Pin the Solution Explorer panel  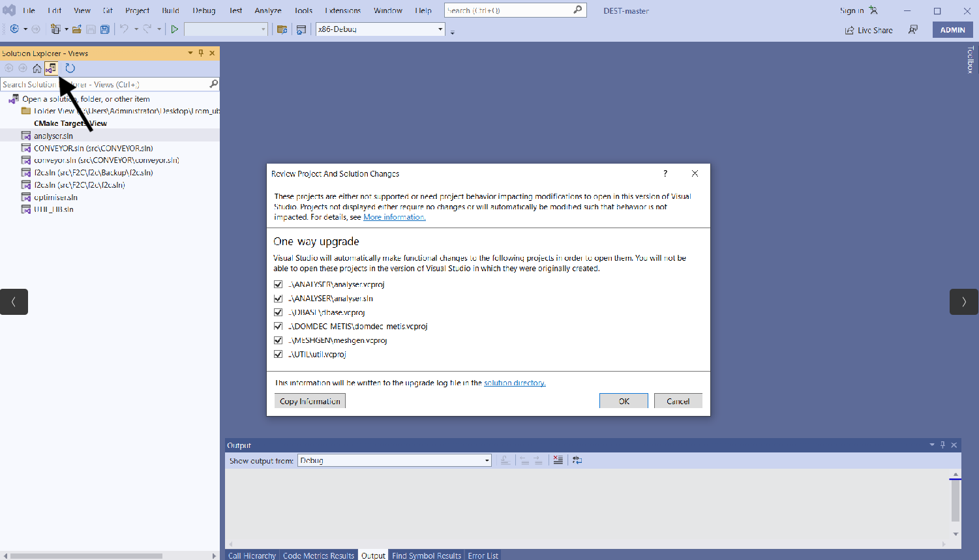[x=201, y=53]
